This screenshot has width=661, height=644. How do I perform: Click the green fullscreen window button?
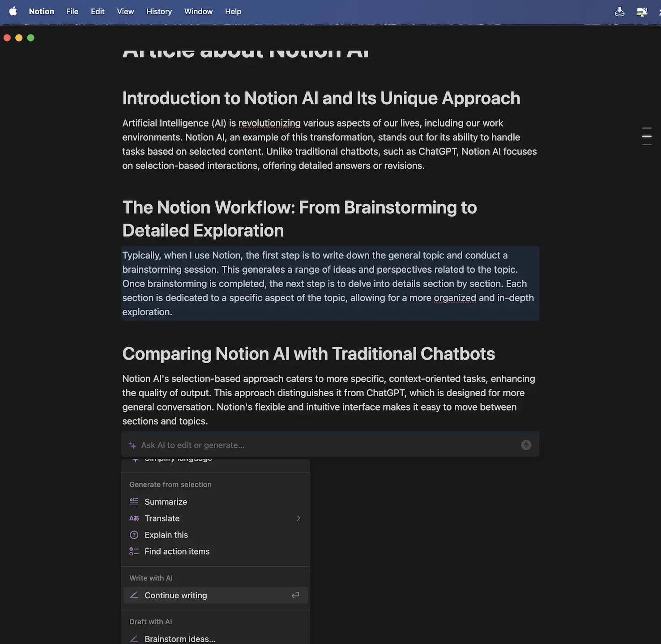point(30,38)
